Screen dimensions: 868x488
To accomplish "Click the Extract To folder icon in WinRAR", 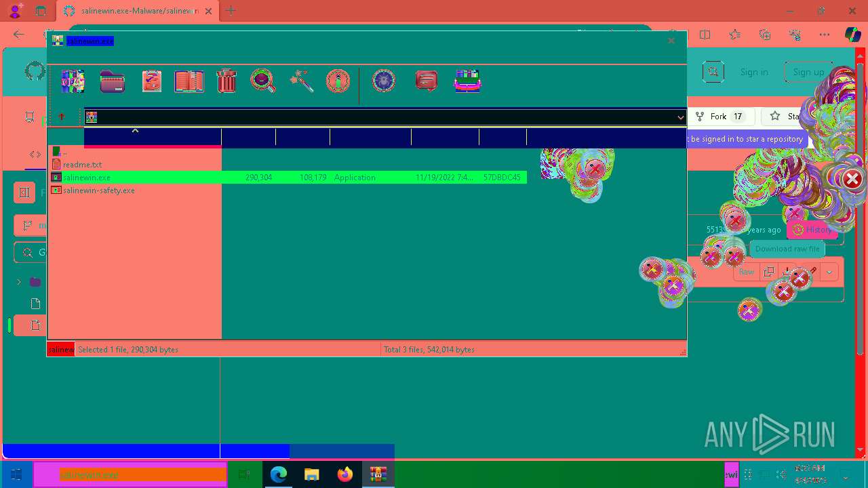I will click(113, 81).
